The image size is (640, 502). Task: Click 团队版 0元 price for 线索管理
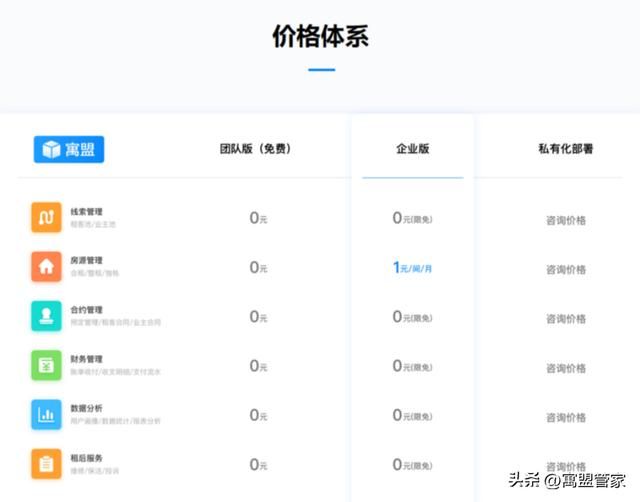point(258,218)
